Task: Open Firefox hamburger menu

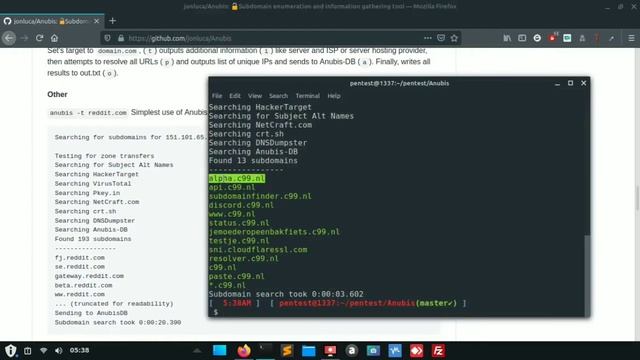Action: (x=631, y=38)
